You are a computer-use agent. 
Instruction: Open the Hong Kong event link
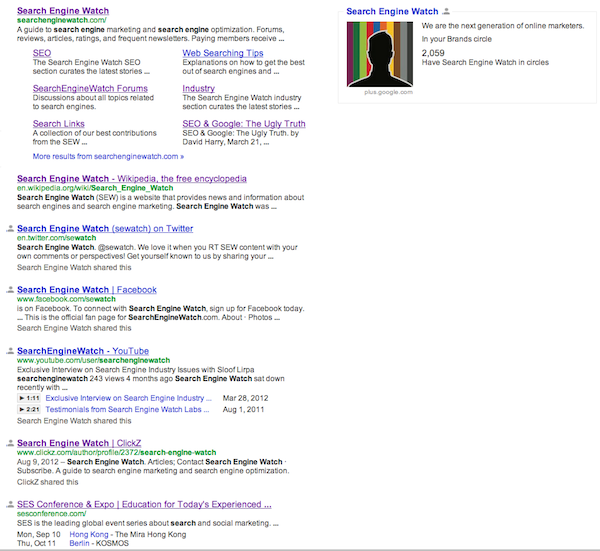pos(89,535)
